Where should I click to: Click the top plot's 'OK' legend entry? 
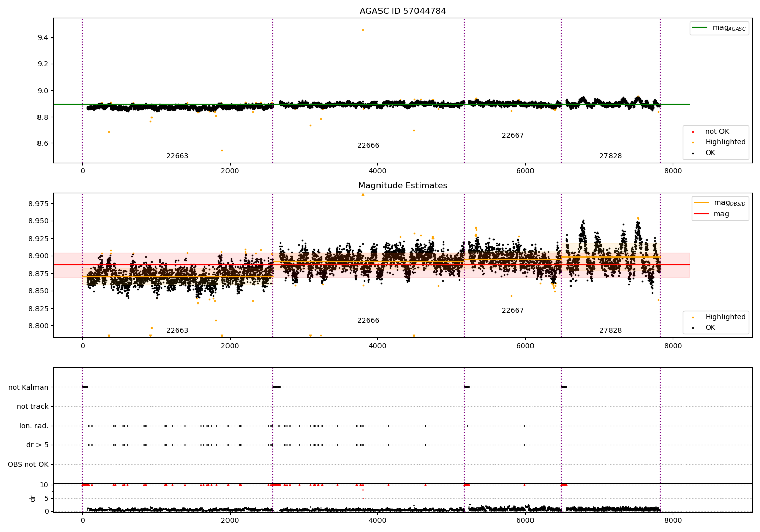710,153
